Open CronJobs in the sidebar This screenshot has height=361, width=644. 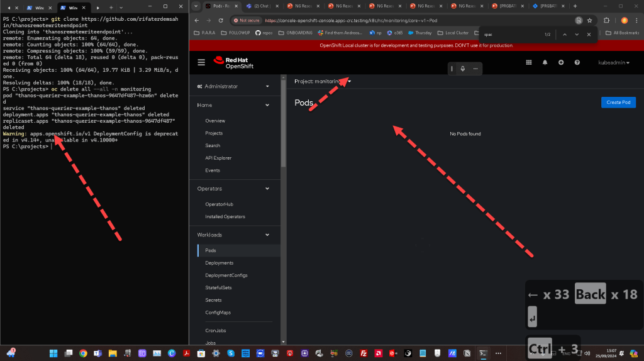[x=215, y=331]
